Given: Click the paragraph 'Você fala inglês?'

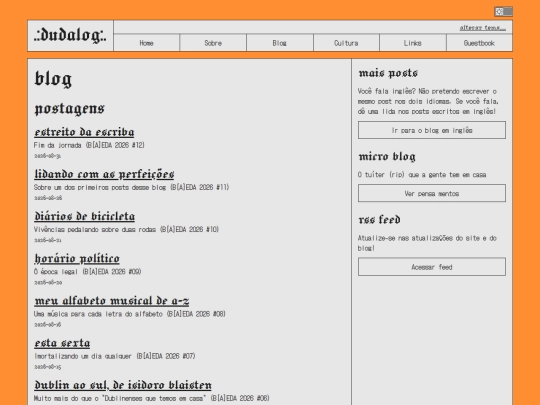Looking at the screenshot, I should click(x=428, y=101).
